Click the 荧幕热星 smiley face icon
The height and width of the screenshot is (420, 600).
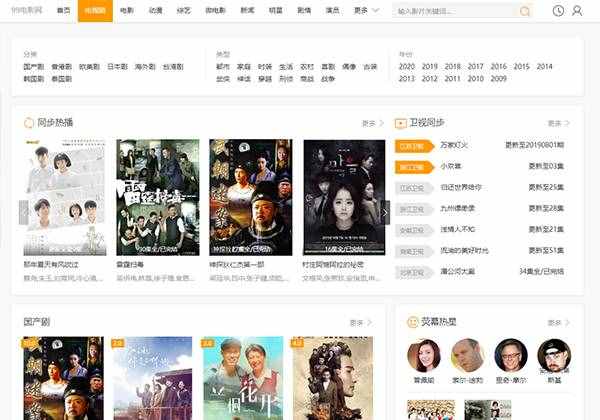(412, 322)
